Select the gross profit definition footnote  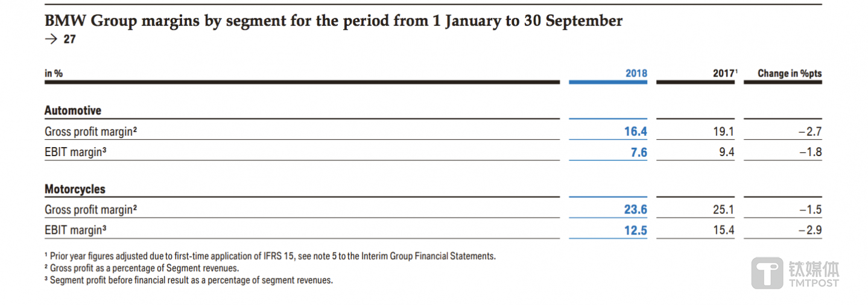point(142,268)
